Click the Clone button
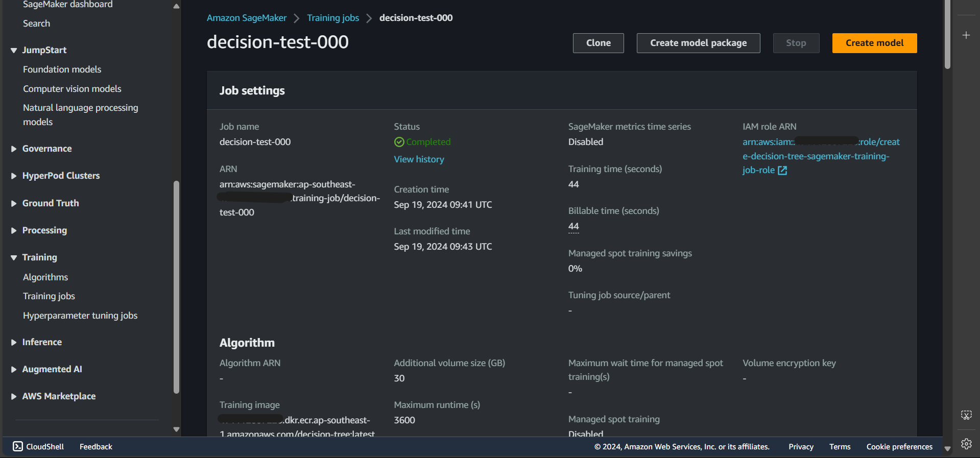 [x=598, y=43]
